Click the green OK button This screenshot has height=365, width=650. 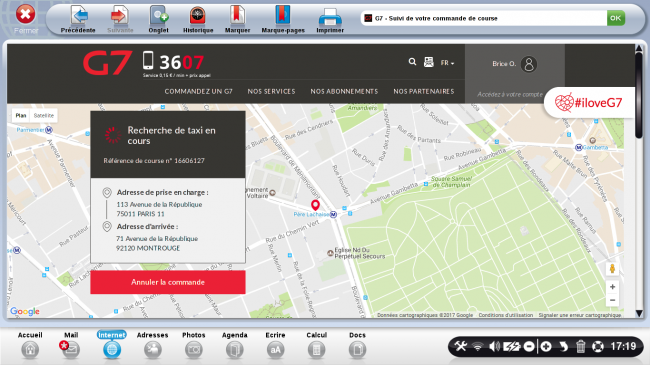616,18
